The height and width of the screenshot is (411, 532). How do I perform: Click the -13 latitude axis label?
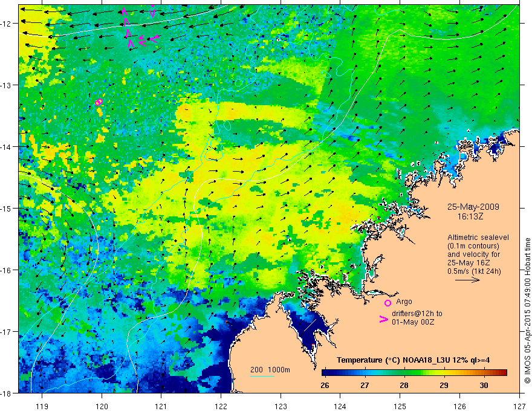6,85
